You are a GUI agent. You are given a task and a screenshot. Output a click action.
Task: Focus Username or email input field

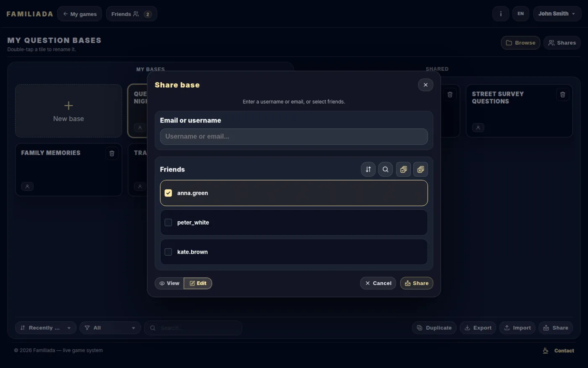click(x=294, y=137)
